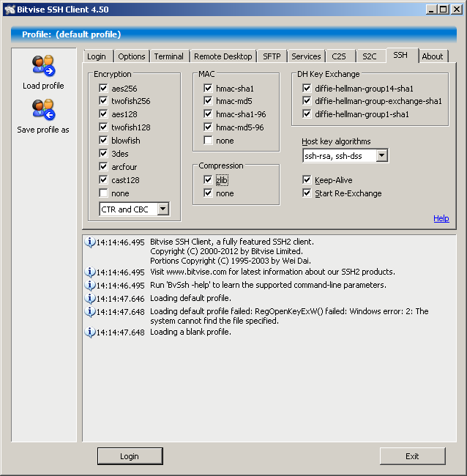Screen dimensions: 467x476
Task: Toggle the twofish256 encryption checkbox
Action: click(103, 101)
